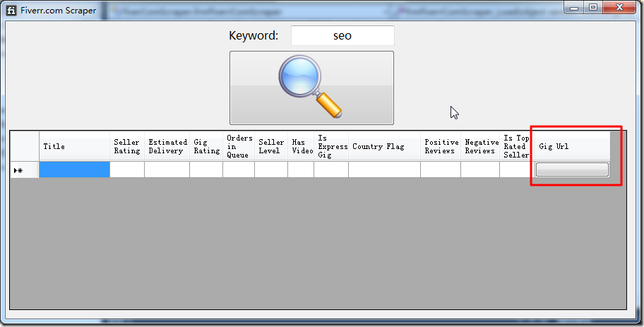Image resolution: width=644 pixels, height=327 pixels.
Task: Click the empty Gig Rating cell in new row
Action: [206, 170]
